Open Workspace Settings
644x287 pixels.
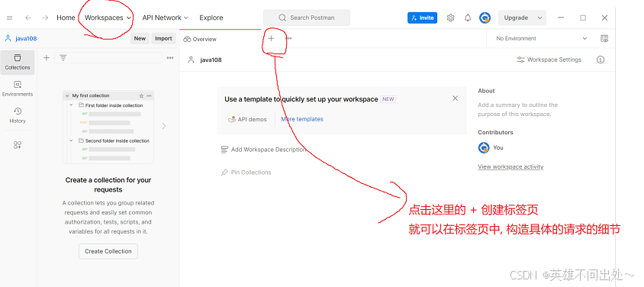tap(549, 60)
